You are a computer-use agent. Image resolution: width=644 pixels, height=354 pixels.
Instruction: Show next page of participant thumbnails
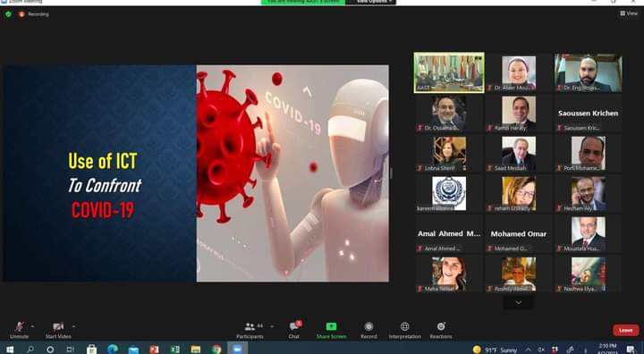point(518,303)
